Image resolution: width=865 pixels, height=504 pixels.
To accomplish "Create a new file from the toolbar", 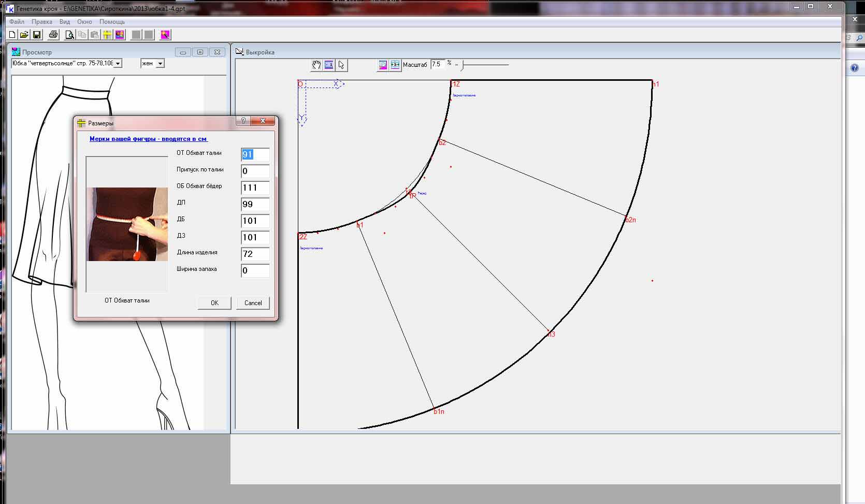I will pyautogui.click(x=12, y=35).
